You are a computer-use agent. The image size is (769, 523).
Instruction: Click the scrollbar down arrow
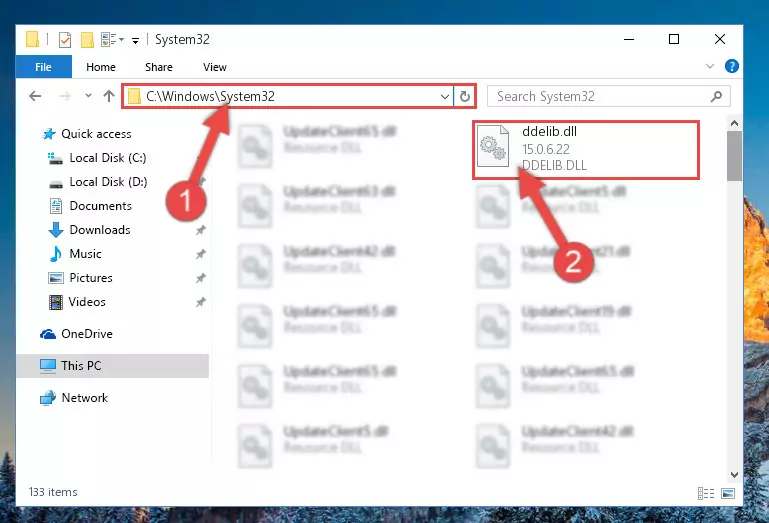click(734, 474)
